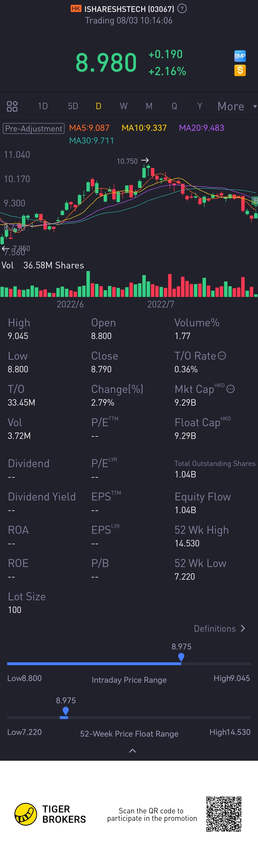Collapse the stock details panel chevron
258x868 pixels.
point(133,750)
